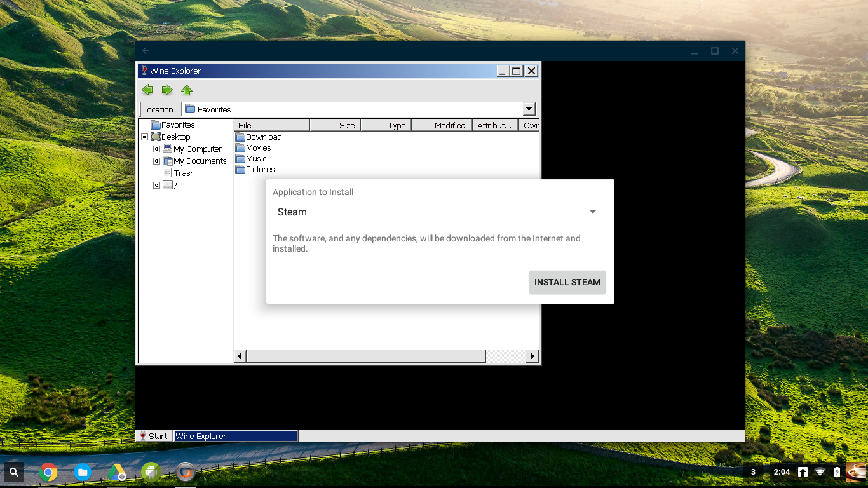Expand the My Documents tree node

click(x=156, y=161)
